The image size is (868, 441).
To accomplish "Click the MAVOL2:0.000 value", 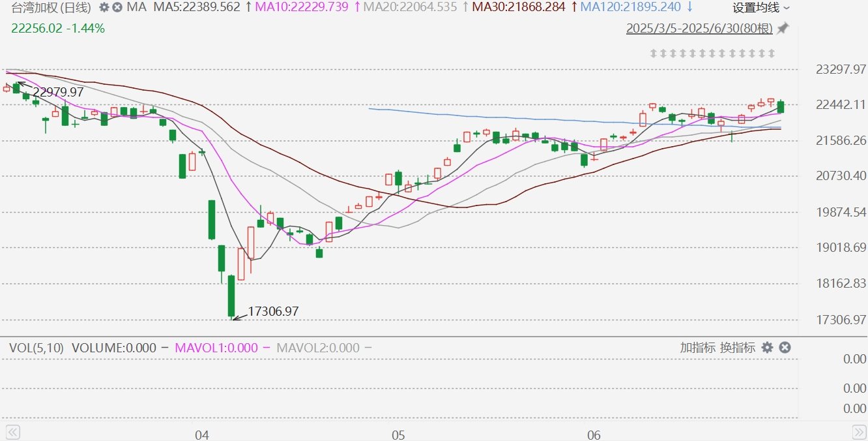I will coord(318,348).
